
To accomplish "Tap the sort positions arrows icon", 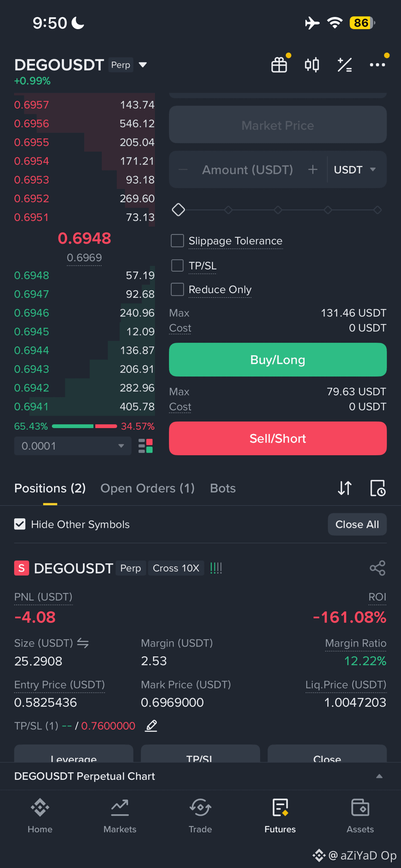I will 344,488.
